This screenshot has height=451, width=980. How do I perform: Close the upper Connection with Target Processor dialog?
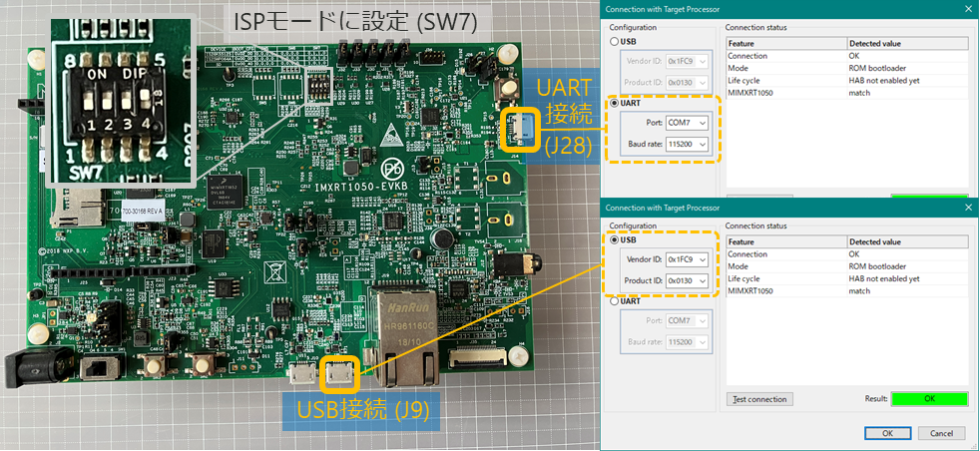pos(966,9)
